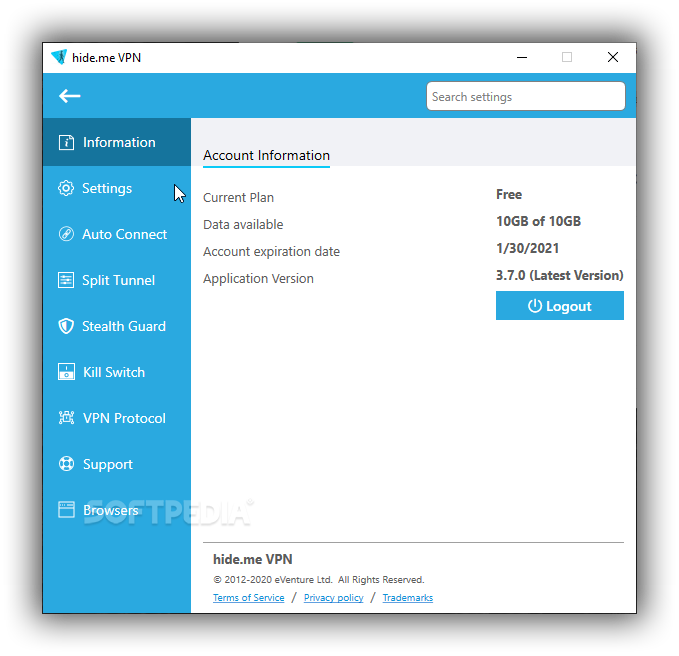Click the Kill Switch icon
This screenshot has height=656, width=679.
(x=66, y=372)
